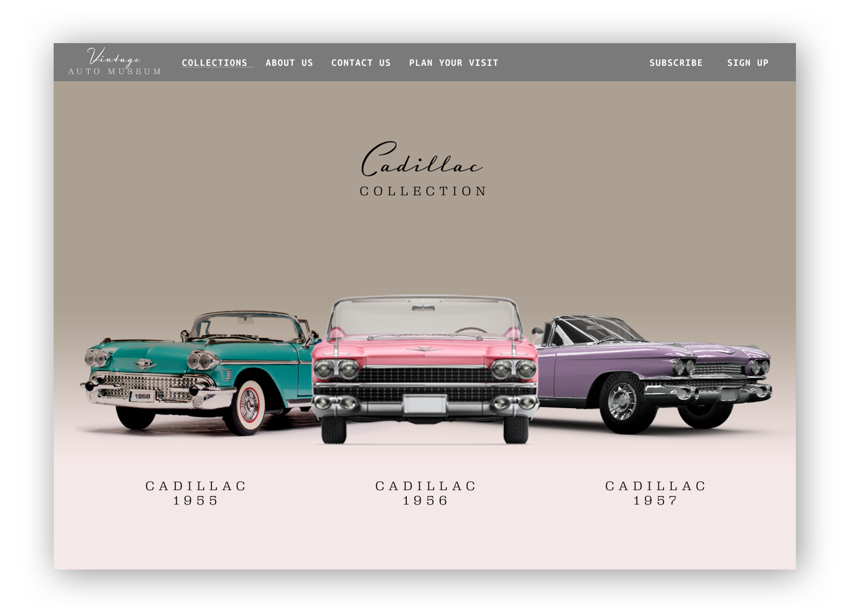The width and height of the screenshot is (847, 616).
Task: Go to the About Us page
Action: 289,63
